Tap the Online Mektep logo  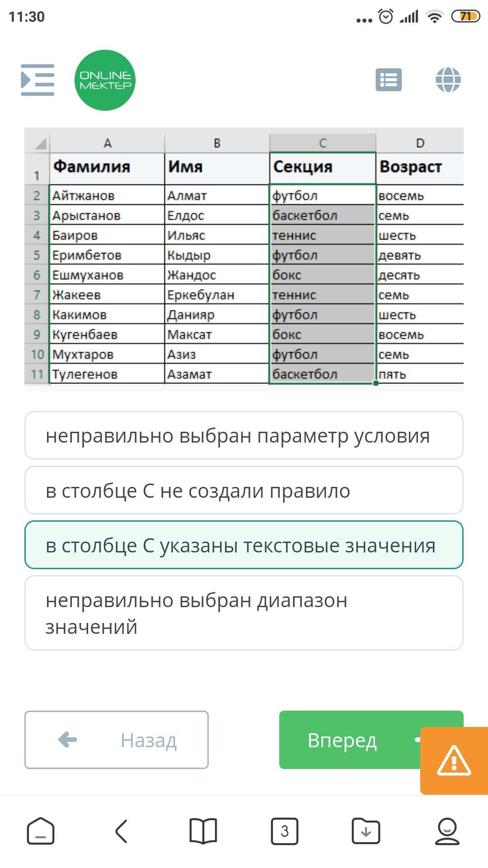(x=105, y=80)
